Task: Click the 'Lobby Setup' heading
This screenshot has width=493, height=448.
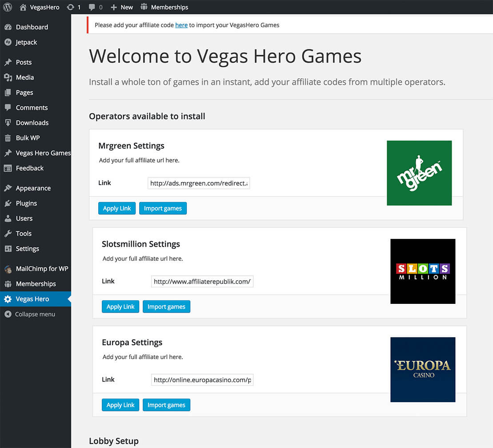Action: tap(114, 441)
